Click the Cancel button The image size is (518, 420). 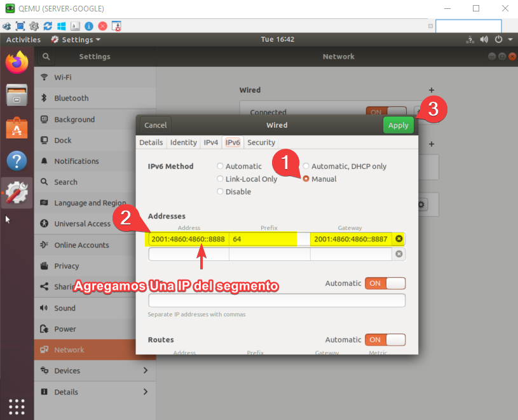pos(155,125)
